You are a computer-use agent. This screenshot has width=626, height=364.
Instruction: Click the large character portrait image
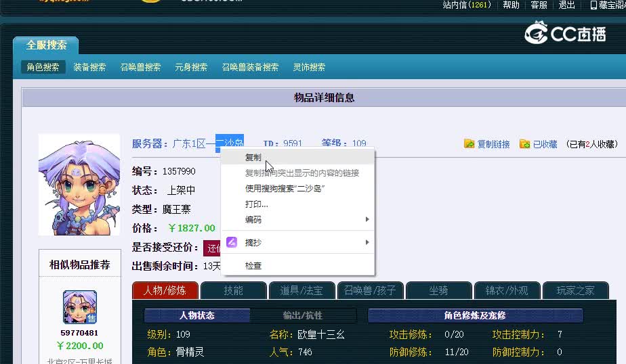79,185
